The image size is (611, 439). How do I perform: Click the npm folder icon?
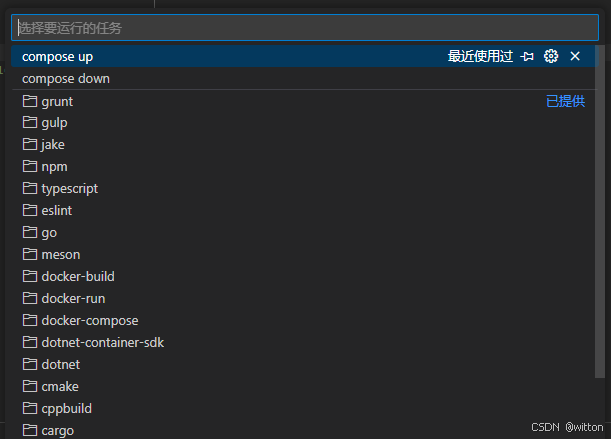[x=29, y=166]
